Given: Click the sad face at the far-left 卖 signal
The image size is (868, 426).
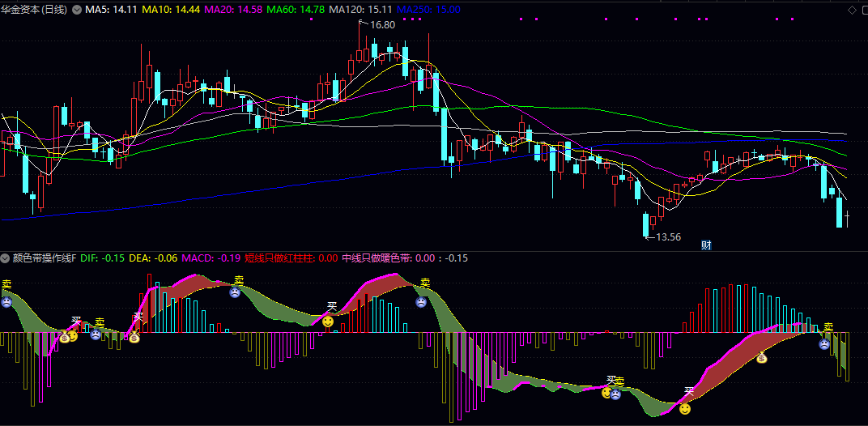Looking at the screenshot, I should 6,302.
